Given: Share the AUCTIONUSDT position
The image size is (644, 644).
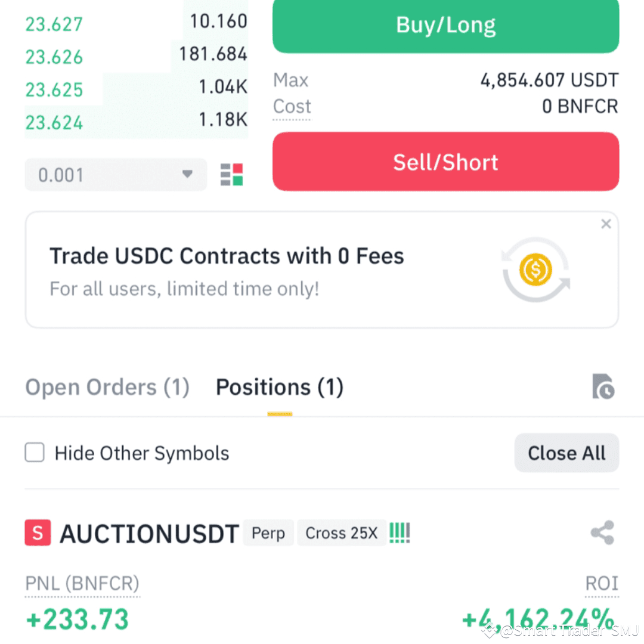Looking at the screenshot, I should [602, 532].
